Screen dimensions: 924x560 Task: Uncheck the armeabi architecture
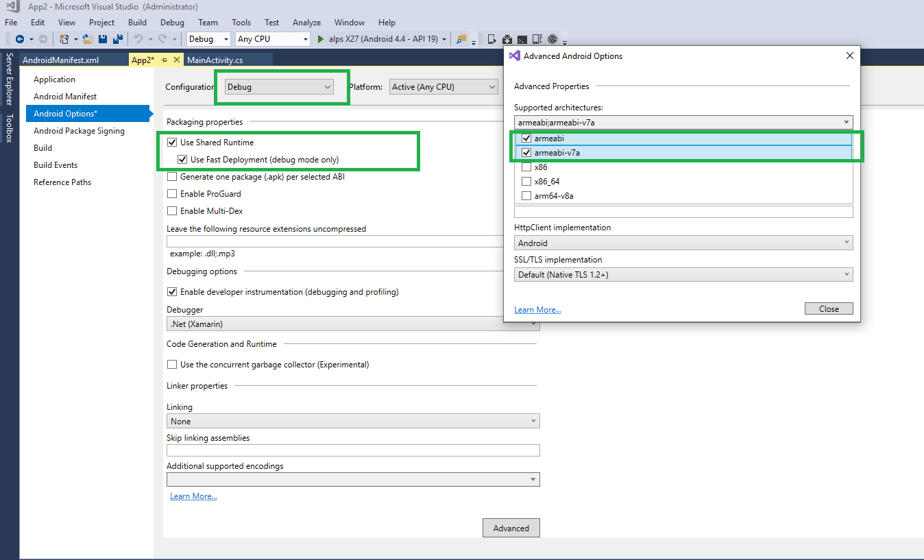click(x=526, y=138)
